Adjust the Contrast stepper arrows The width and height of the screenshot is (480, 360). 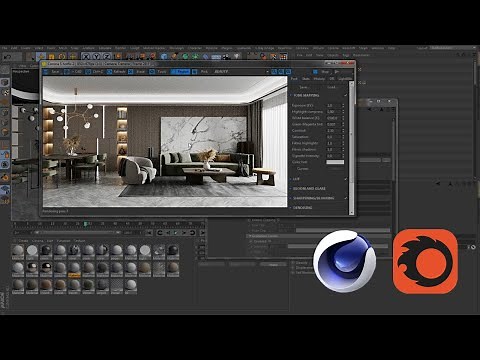343,131
